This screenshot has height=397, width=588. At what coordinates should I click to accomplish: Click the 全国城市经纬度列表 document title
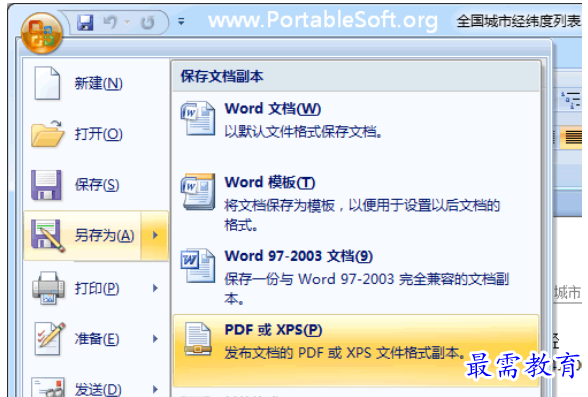click(519, 21)
